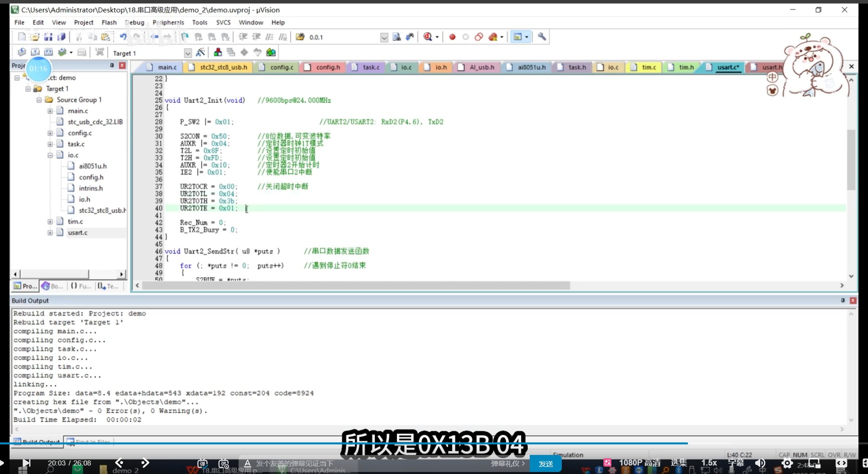The height and width of the screenshot is (474, 868).
Task: Open the Target 1 dropdown selector
Action: click(x=188, y=53)
